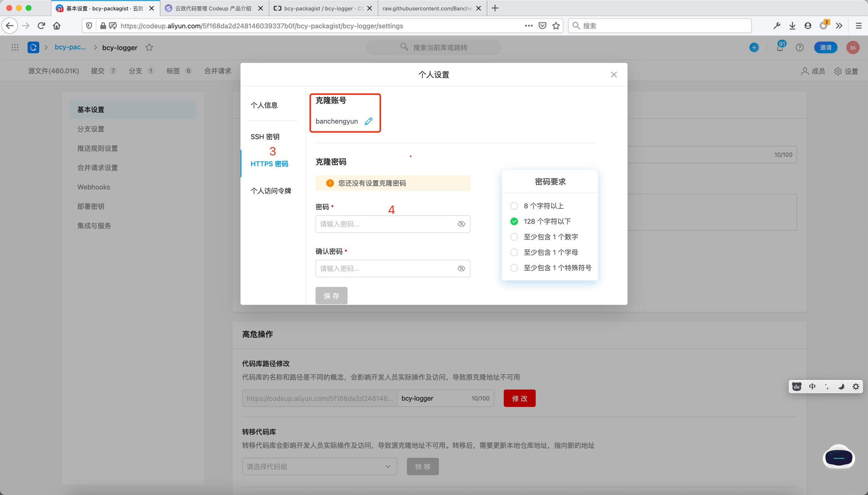Expand the 请选择代码组 dropdown

319,466
